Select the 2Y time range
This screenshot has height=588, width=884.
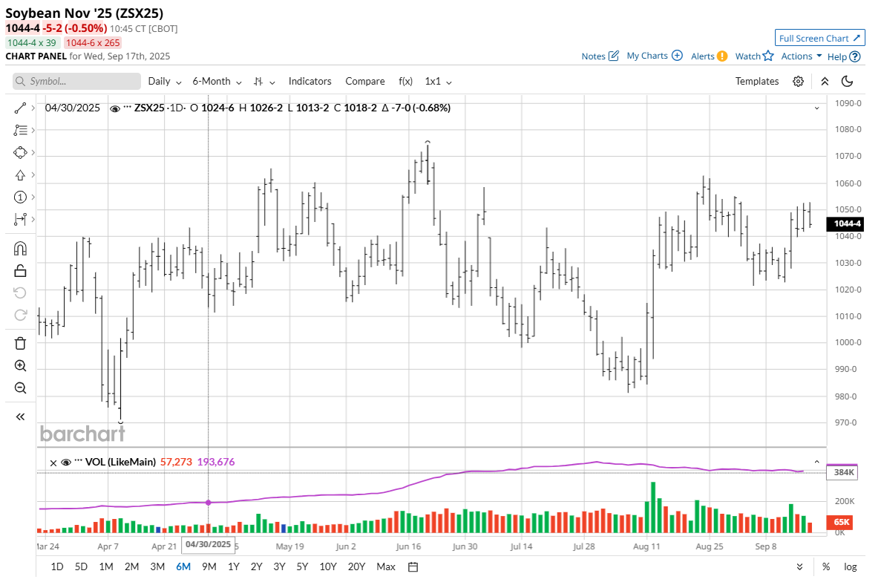[257, 566]
